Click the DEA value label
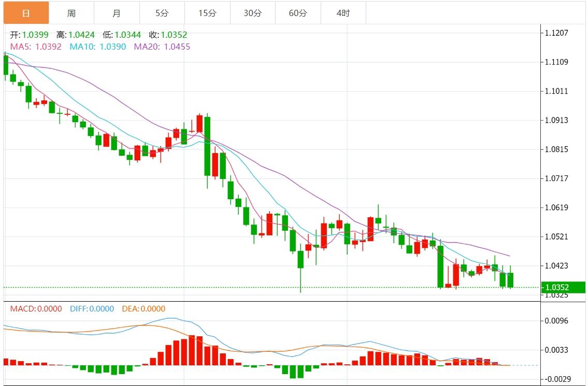 pyautogui.click(x=144, y=309)
